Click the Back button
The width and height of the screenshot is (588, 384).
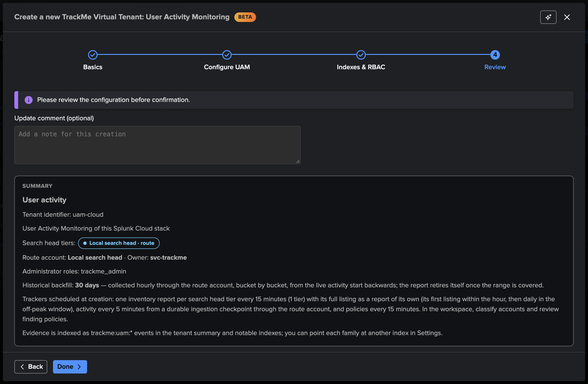pos(31,366)
